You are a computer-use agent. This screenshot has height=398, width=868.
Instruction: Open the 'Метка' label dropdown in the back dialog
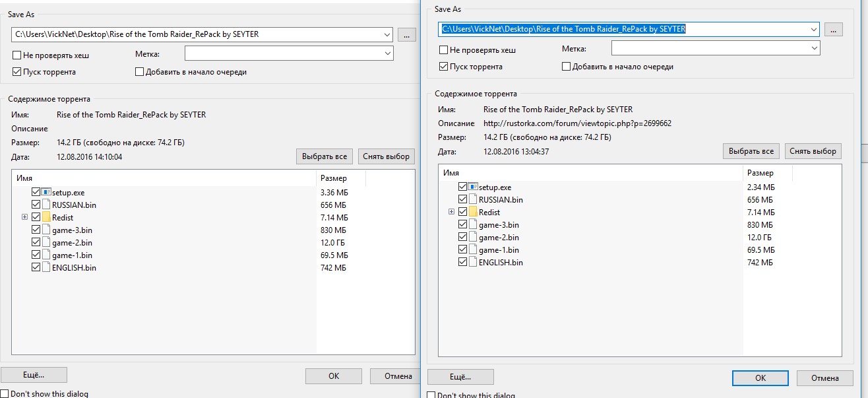tap(387, 53)
